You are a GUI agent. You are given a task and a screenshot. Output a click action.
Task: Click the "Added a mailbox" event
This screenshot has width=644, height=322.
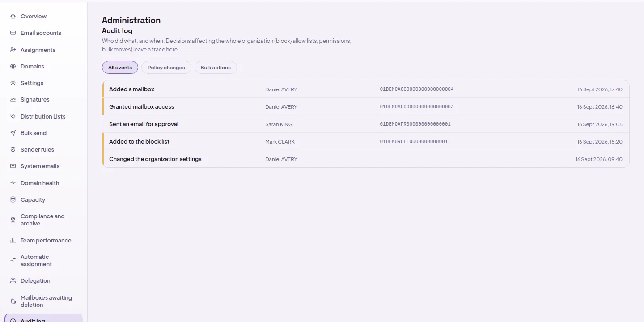click(366, 89)
